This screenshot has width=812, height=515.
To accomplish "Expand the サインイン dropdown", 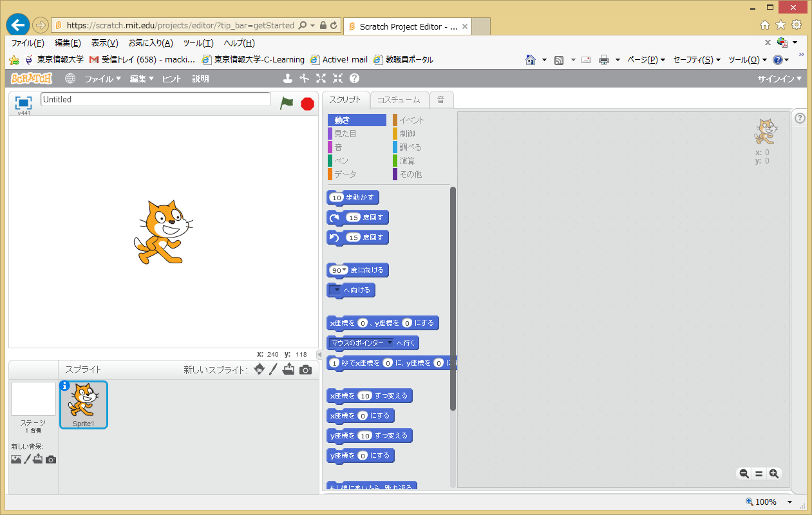I will point(780,79).
